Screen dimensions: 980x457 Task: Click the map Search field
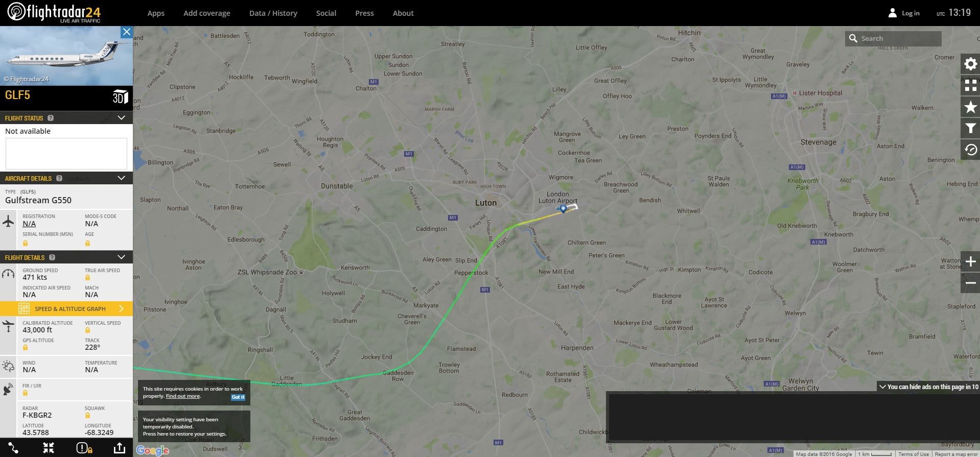pyautogui.click(x=893, y=38)
